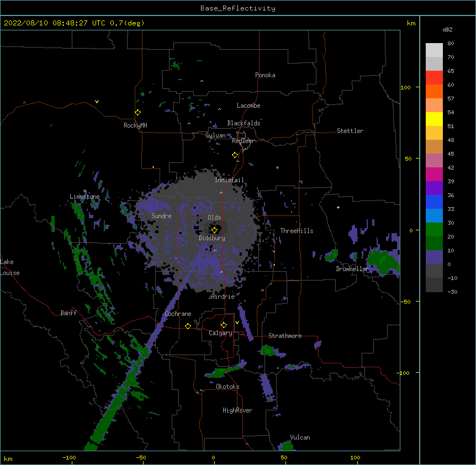Click the ThreeHills label

297,231
